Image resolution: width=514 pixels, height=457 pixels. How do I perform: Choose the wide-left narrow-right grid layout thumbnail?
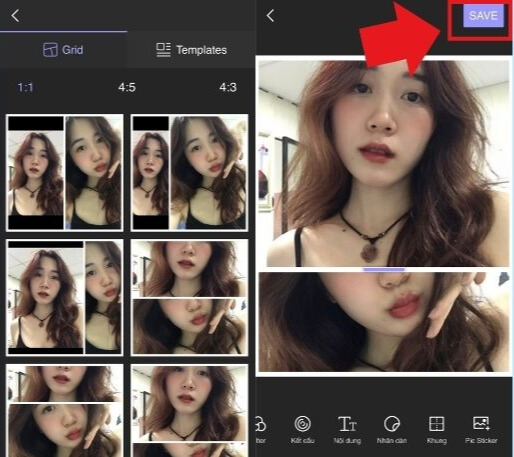[65, 297]
